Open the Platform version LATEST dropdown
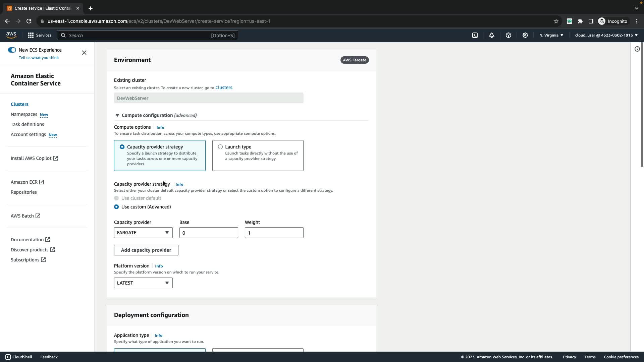The image size is (644, 362). pyautogui.click(x=143, y=283)
